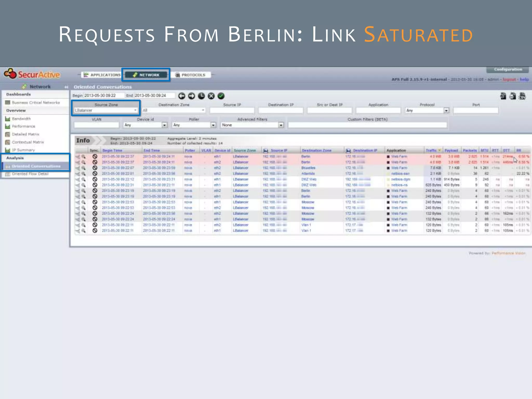The image size is (532, 399).
Task: Sort by Packets column header
Action: tap(470, 150)
